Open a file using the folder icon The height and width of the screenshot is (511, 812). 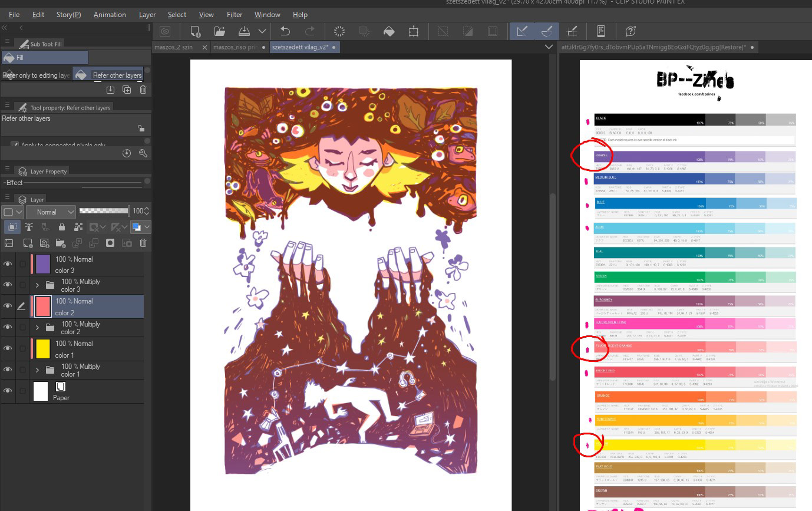tap(220, 31)
